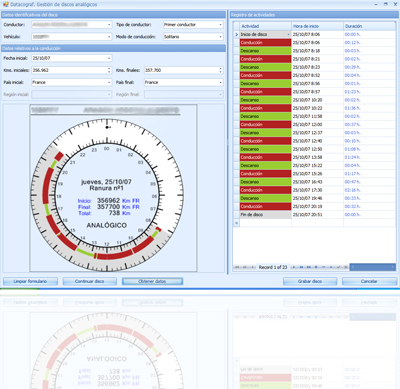Open the País final dropdown

click(220, 82)
